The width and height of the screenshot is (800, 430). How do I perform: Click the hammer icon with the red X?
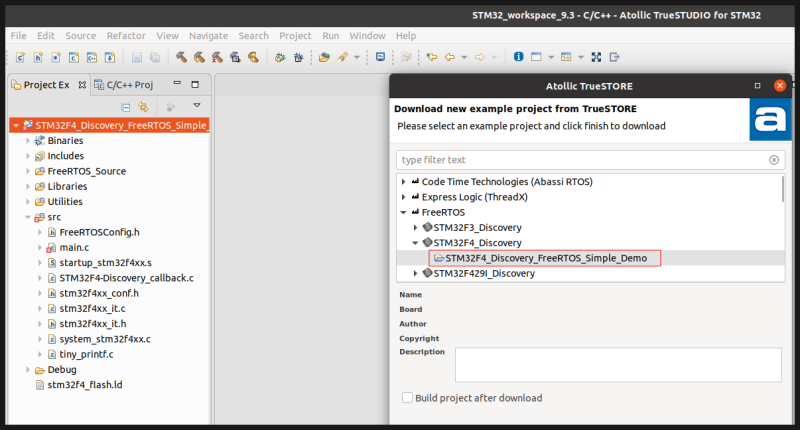coord(217,57)
